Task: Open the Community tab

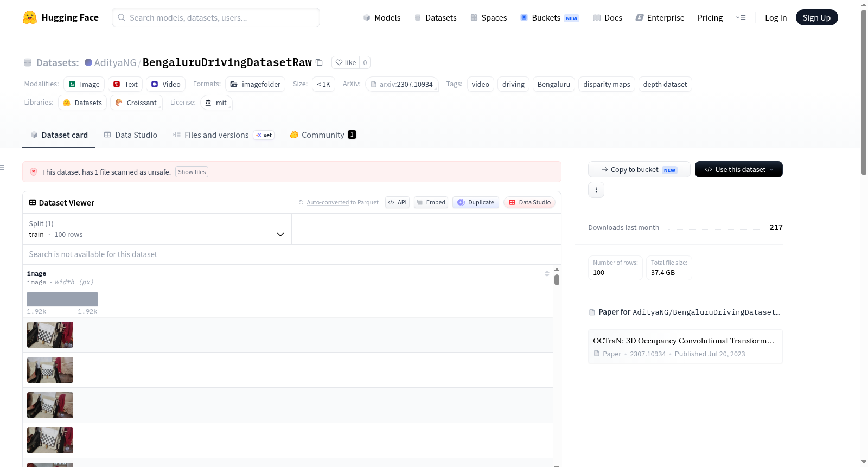Action: pos(323,135)
